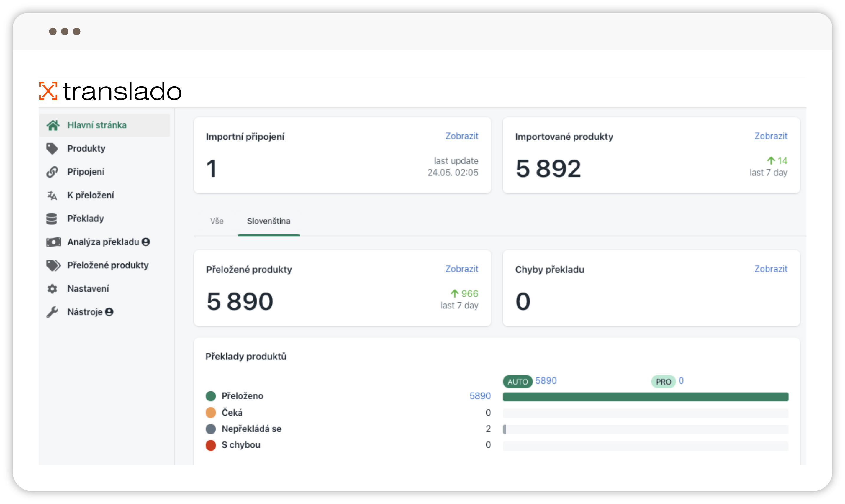The height and width of the screenshot is (504, 845).
Task: Click the home icon for Hlavní stránka
Action: [x=53, y=125]
